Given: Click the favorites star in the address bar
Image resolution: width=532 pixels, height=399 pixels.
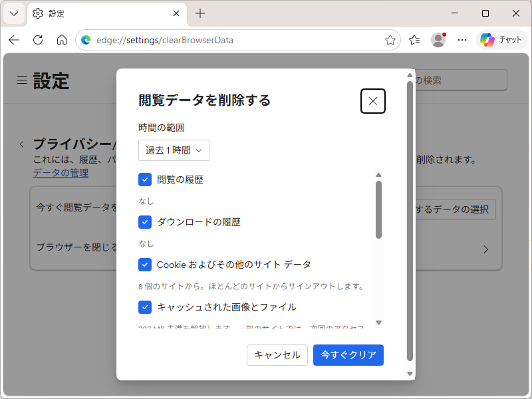Looking at the screenshot, I should [x=390, y=39].
